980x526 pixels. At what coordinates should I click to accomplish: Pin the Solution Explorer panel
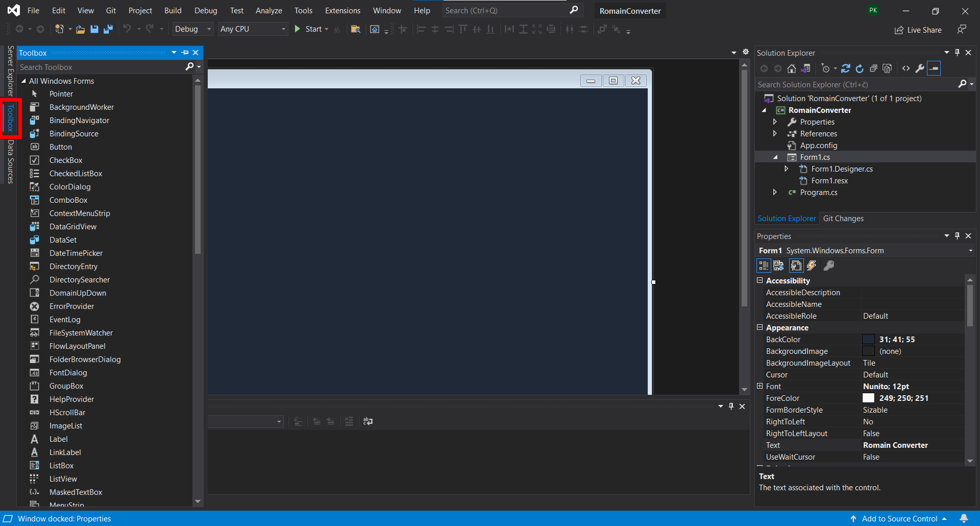958,53
